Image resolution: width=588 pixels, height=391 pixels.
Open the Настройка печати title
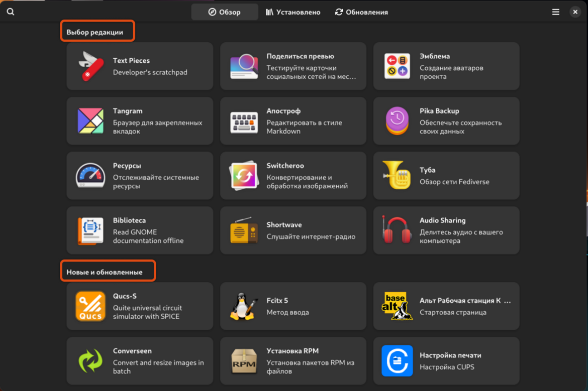pos(450,355)
